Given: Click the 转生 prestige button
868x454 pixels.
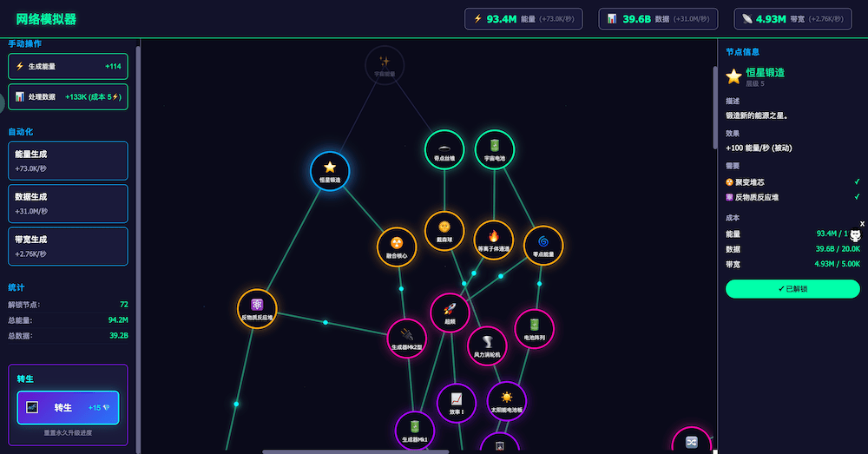Looking at the screenshot, I should [x=68, y=407].
